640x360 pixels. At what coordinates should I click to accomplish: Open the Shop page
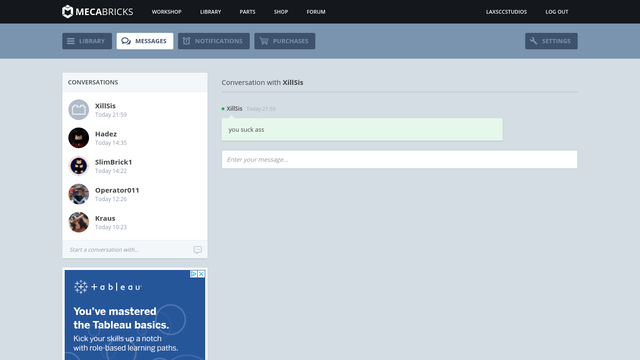281,12
